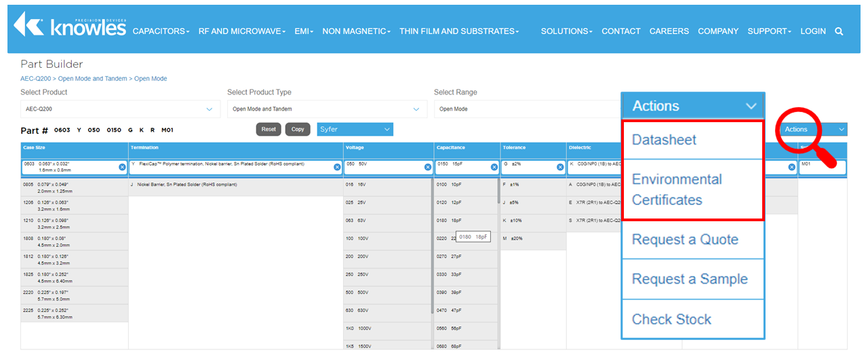Click the AEC-Q200 breadcrumb link

pos(36,79)
